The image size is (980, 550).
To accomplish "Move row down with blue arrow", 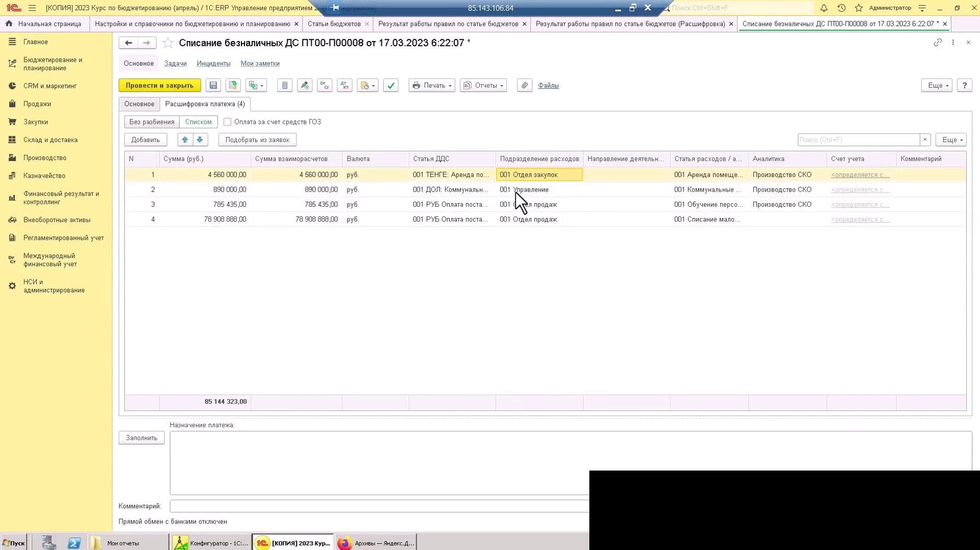I will 200,140.
